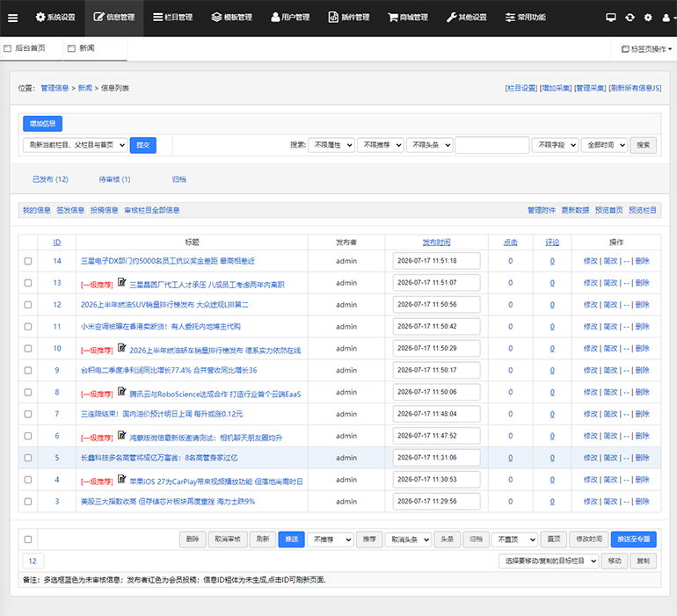
Task: Click the settings gear icon at top right
Action: coord(648,18)
